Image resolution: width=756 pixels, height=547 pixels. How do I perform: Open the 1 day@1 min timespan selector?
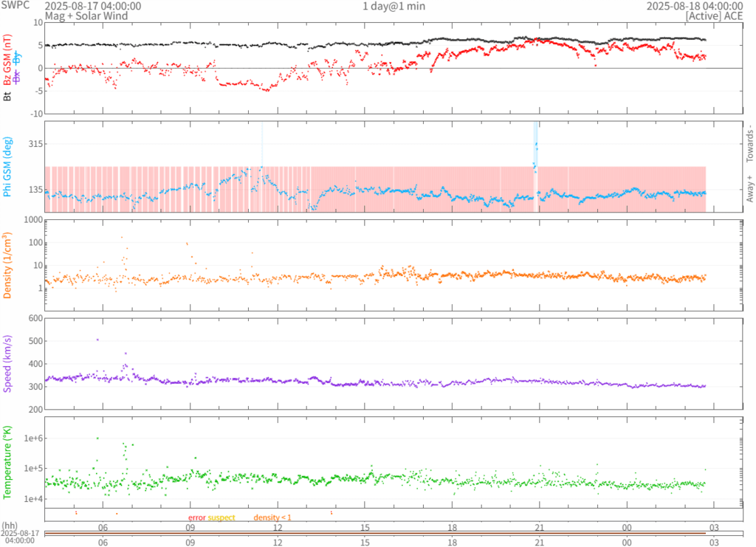point(394,6)
